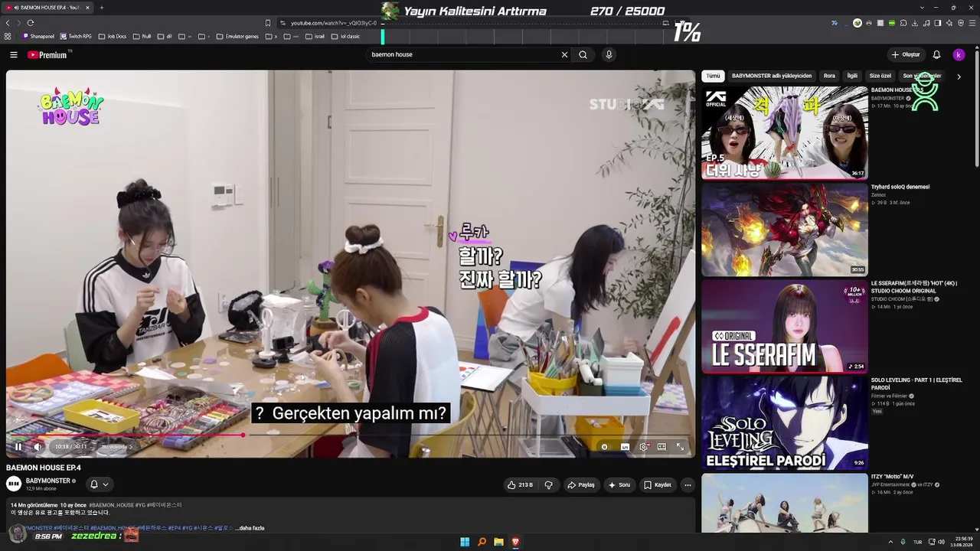The image size is (980, 551).
Task: Select the Tümü filter chip
Action: [x=713, y=76]
